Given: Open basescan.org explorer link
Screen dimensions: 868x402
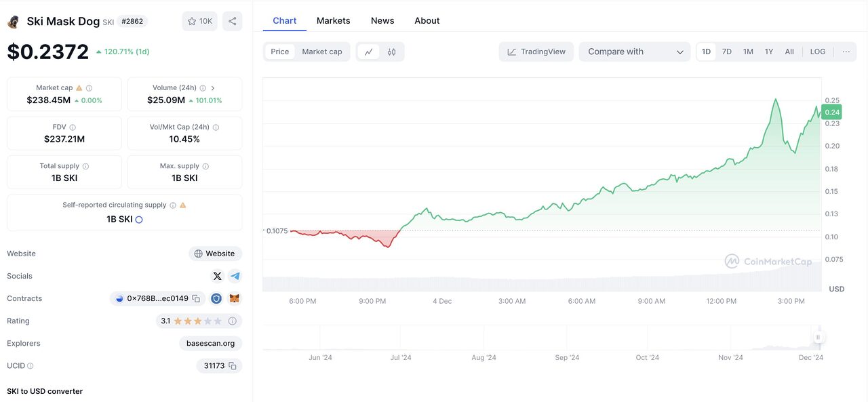Looking at the screenshot, I should click(x=211, y=344).
